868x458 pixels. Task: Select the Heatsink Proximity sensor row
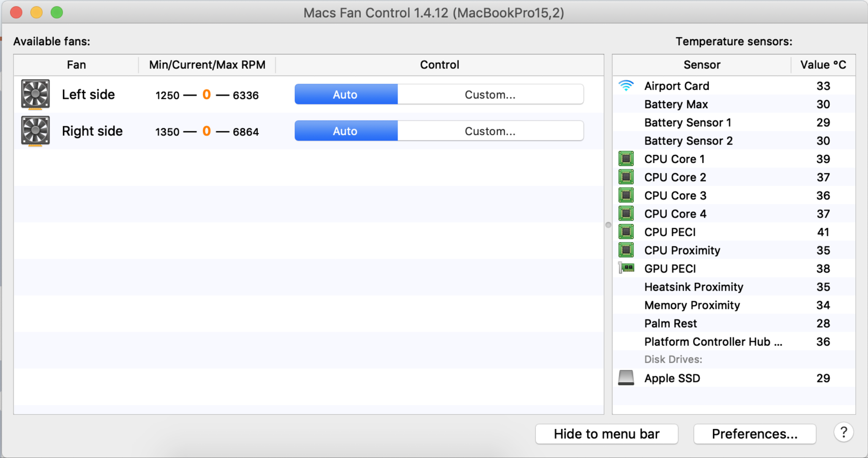click(734, 286)
